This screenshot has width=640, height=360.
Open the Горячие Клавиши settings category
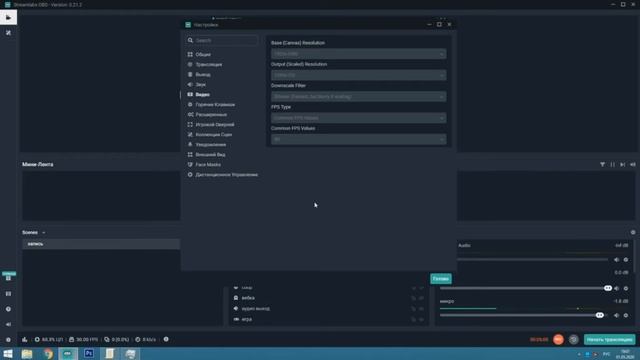[x=215, y=104]
